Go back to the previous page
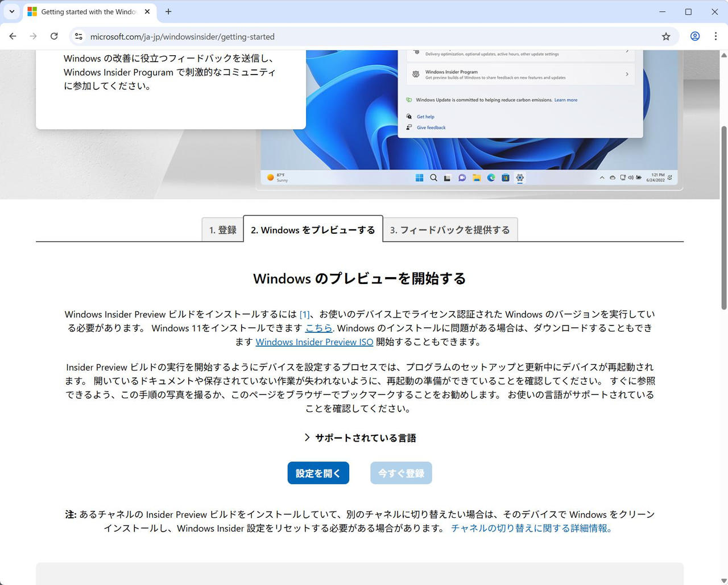Viewport: 728px width, 585px height. pyautogui.click(x=13, y=36)
